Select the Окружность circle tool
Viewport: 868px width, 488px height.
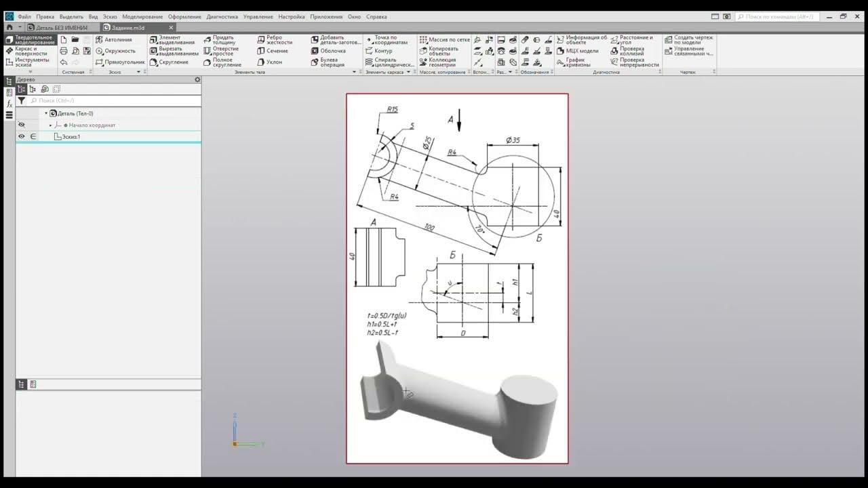click(x=115, y=51)
